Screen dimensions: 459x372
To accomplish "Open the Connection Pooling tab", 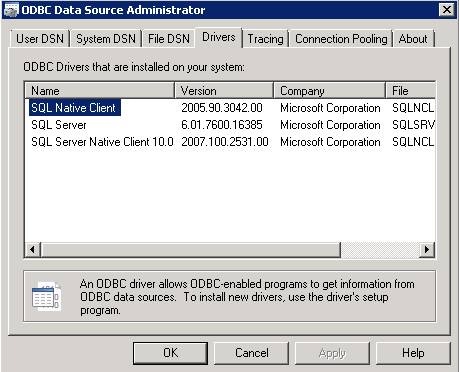I will [341, 39].
